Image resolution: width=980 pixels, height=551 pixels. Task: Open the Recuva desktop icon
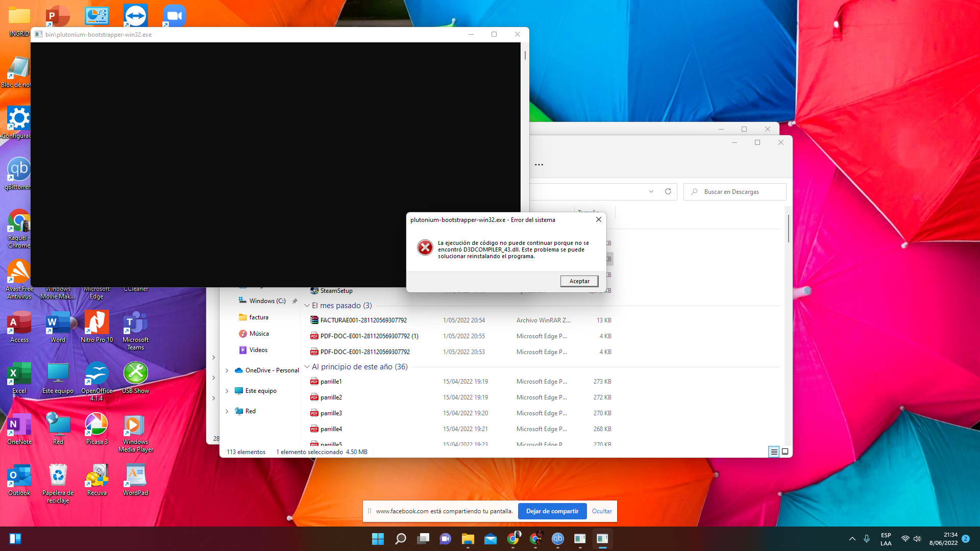coord(97,481)
